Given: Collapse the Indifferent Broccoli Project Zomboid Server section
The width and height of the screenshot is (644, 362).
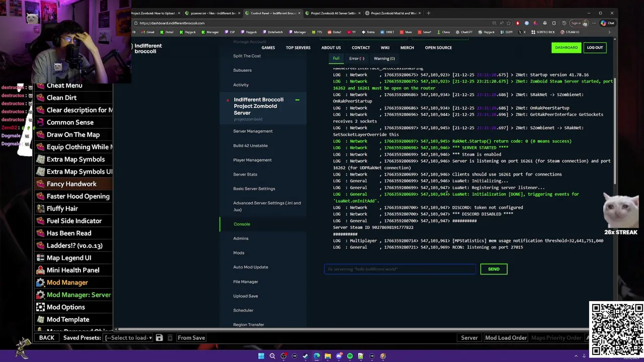Looking at the screenshot, I should [297, 100].
